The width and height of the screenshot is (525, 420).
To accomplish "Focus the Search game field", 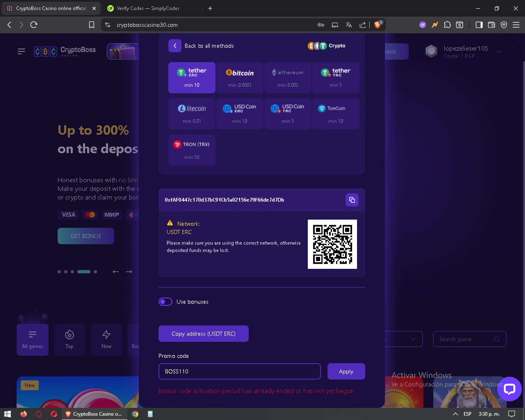I will tap(469, 339).
